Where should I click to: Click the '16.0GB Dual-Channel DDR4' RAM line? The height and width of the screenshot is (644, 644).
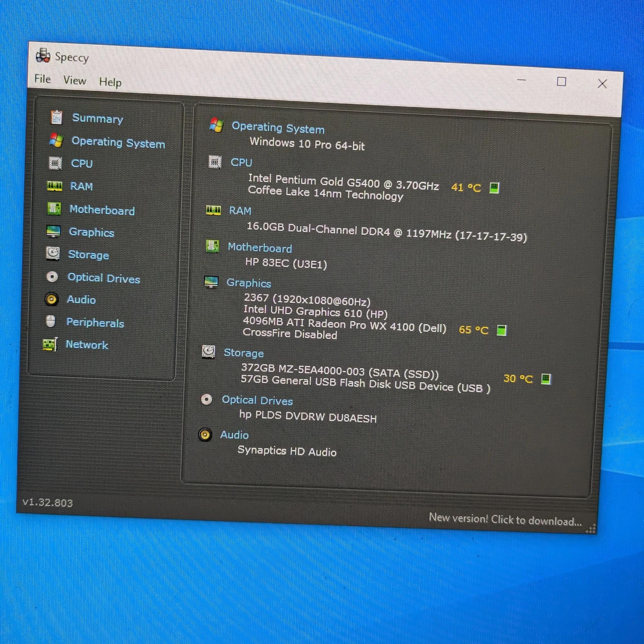387,231
